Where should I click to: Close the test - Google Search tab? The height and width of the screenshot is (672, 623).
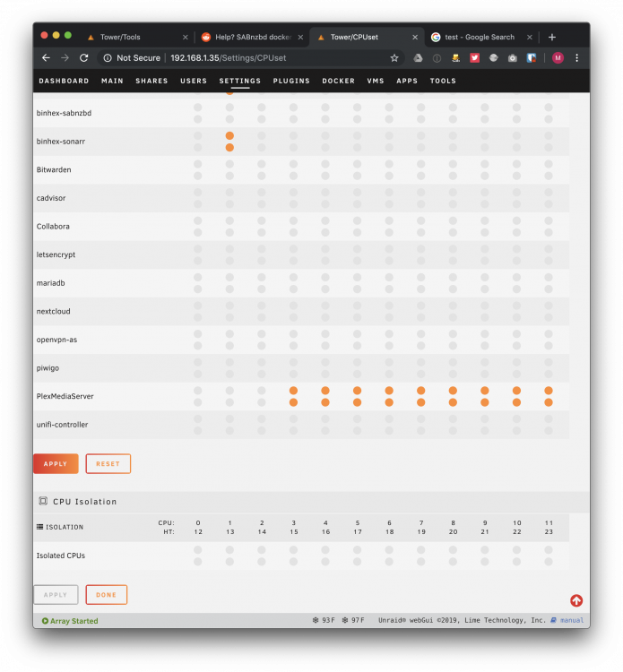click(530, 38)
